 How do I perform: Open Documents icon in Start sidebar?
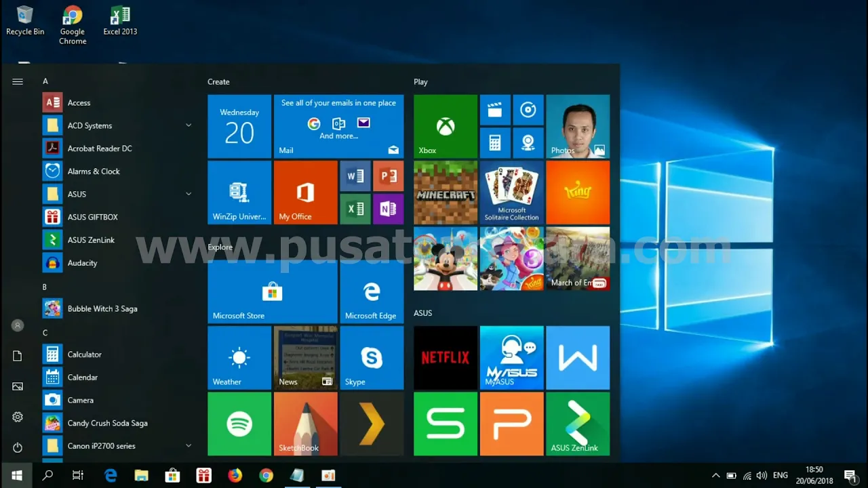[18, 356]
